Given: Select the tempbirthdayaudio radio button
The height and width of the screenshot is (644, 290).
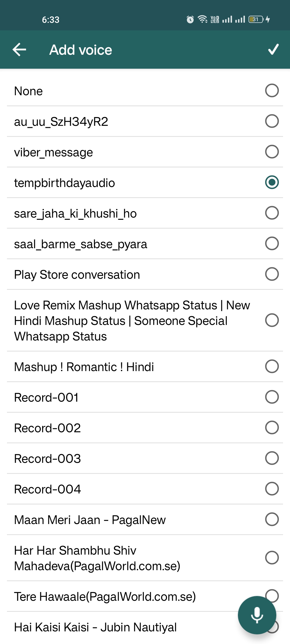Looking at the screenshot, I should point(272,182).
